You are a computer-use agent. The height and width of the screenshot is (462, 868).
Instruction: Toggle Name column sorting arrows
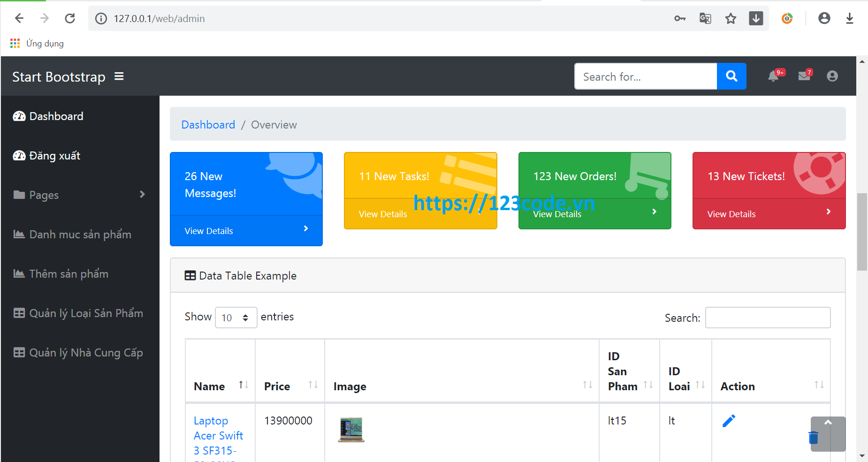point(244,385)
